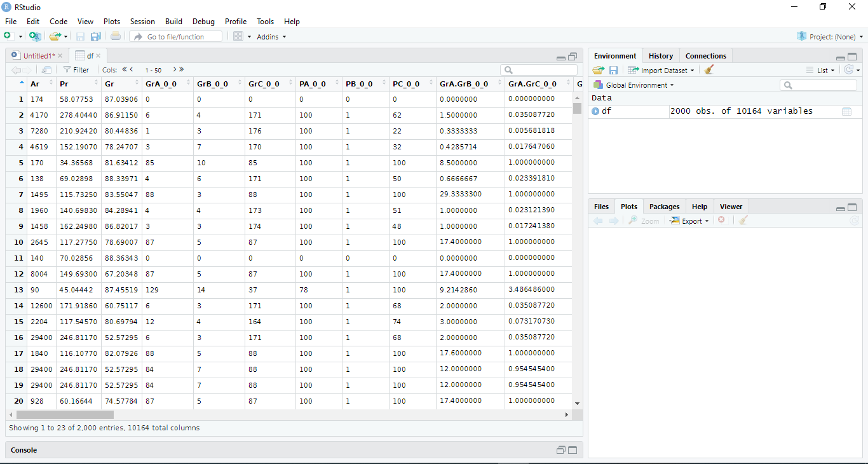
Task: Click the broom icon to clear the environment
Action: pyautogui.click(x=709, y=70)
